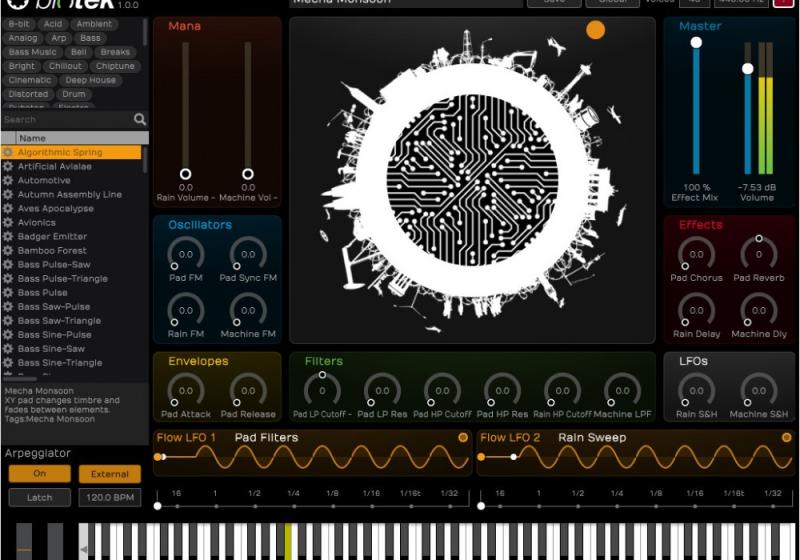
Task: Select the Ambient tag filter
Action: [x=94, y=24]
